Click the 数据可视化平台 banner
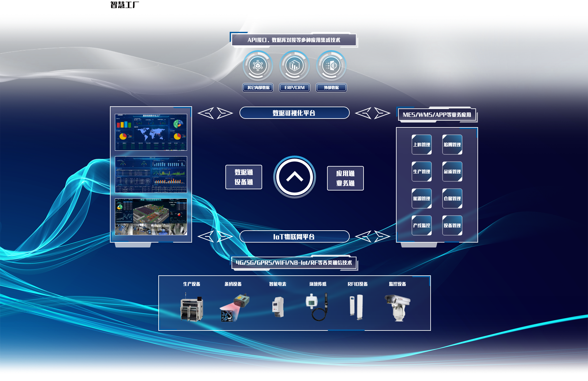Viewport: 588px width, 381px height. point(294,113)
